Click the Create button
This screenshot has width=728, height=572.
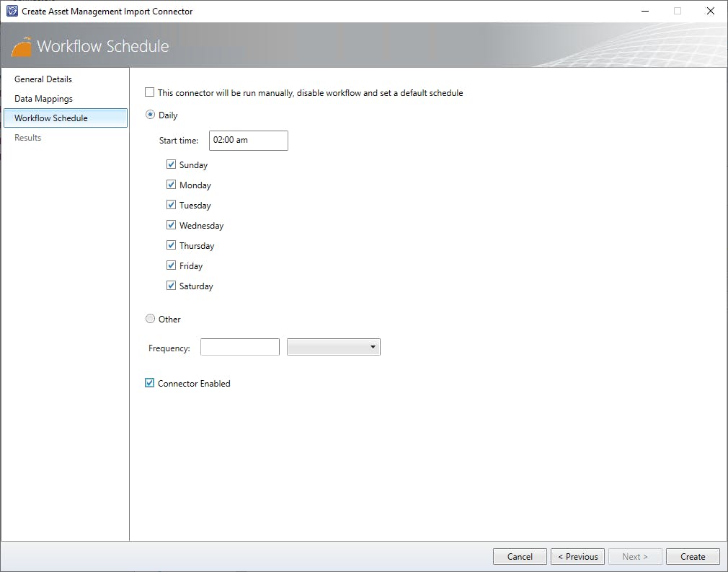(x=693, y=556)
